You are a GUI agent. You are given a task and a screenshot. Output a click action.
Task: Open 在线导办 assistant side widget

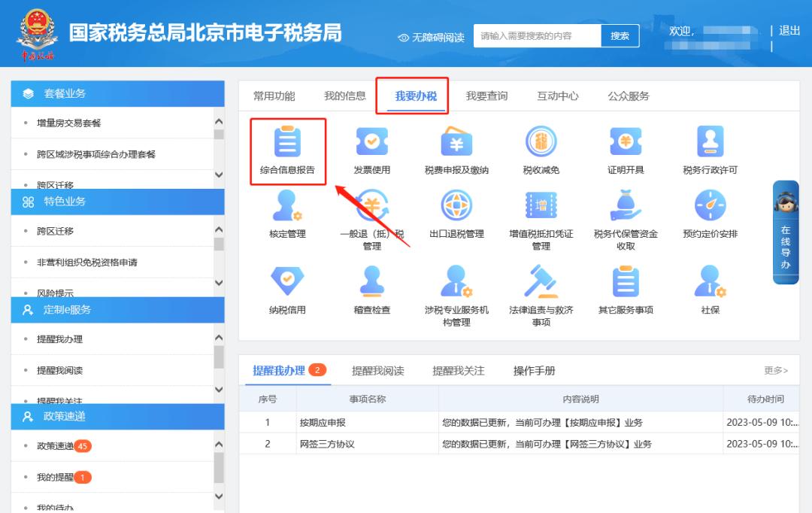tap(786, 233)
